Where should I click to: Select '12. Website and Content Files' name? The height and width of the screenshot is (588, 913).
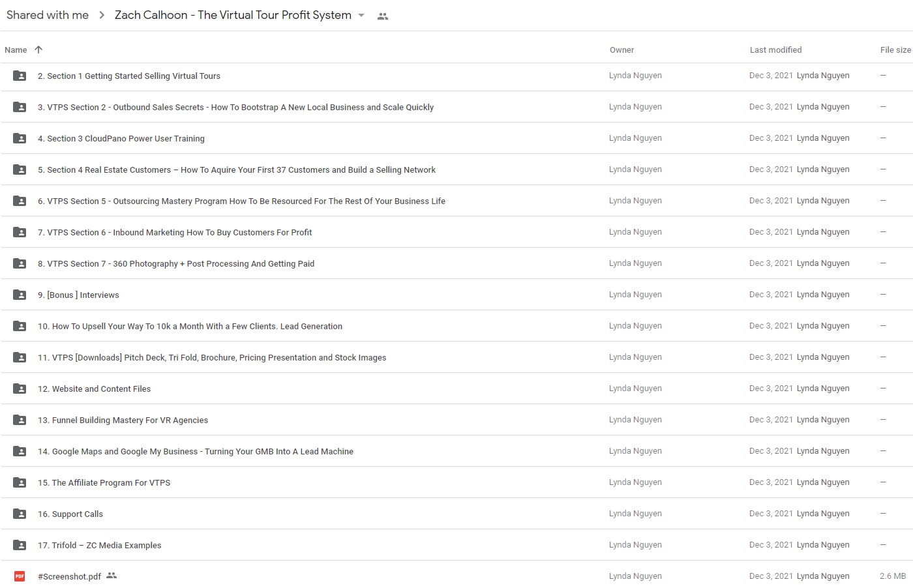[x=94, y=389]
